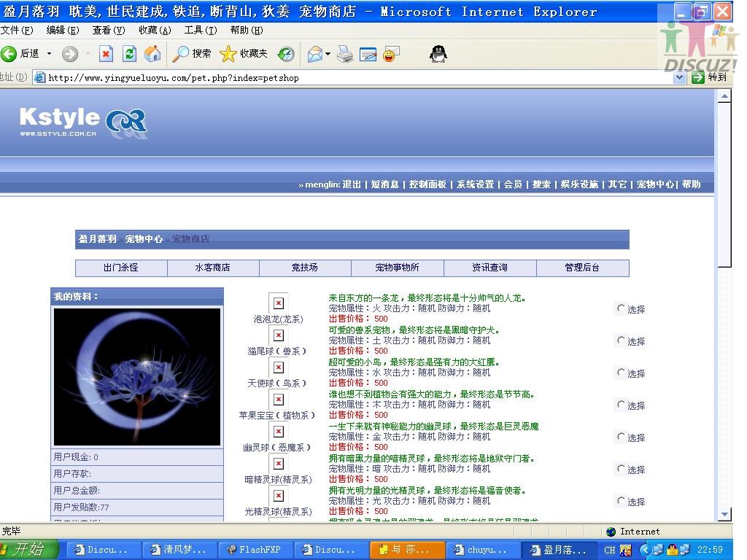
Task: Click the broken image above 猫尾球(兽系)
Action: pyautogui.click(x=278, y=335)
